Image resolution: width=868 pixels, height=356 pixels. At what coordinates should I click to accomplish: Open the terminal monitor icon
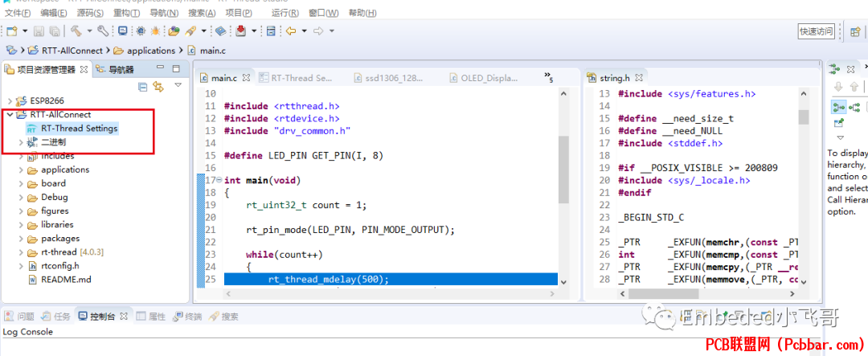(122, 31)
